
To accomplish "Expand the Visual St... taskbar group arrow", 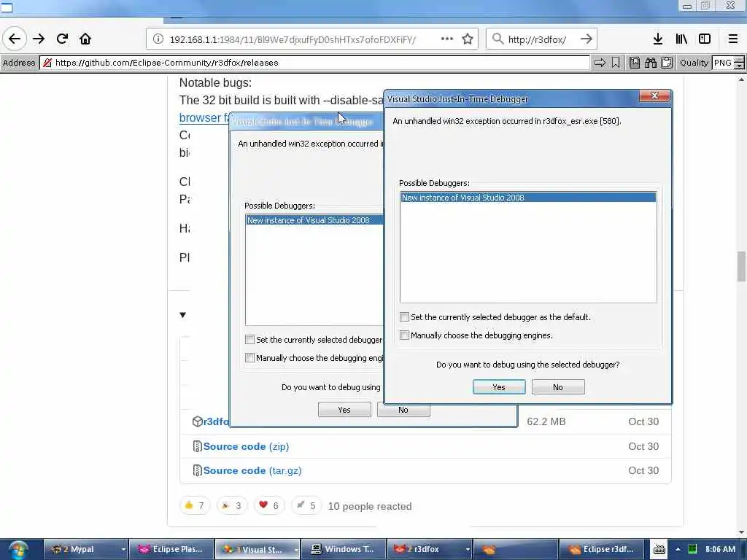I will coord(296,550).
